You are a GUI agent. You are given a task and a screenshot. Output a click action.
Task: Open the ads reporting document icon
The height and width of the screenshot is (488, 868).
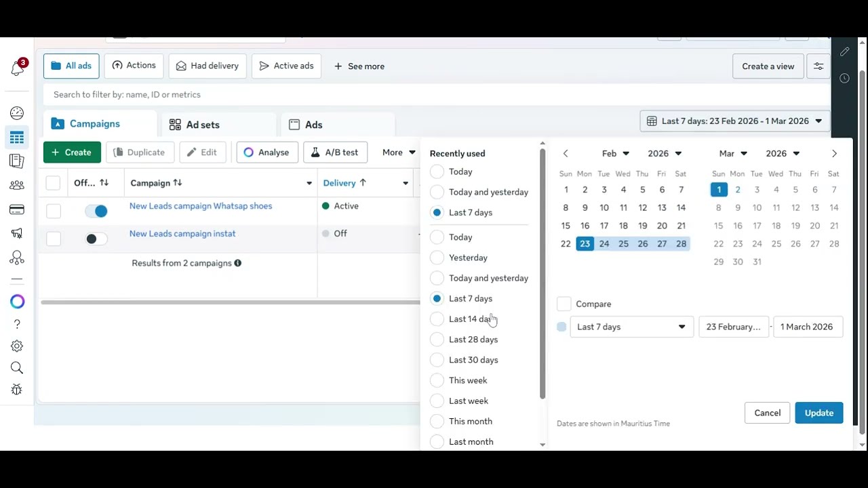[x=17, y=161]
